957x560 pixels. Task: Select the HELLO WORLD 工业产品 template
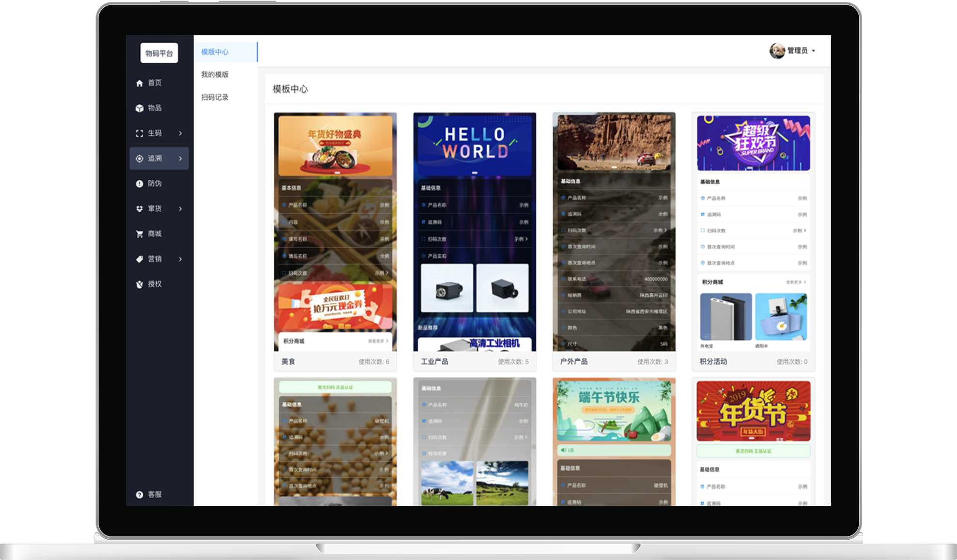click(475, 232)
